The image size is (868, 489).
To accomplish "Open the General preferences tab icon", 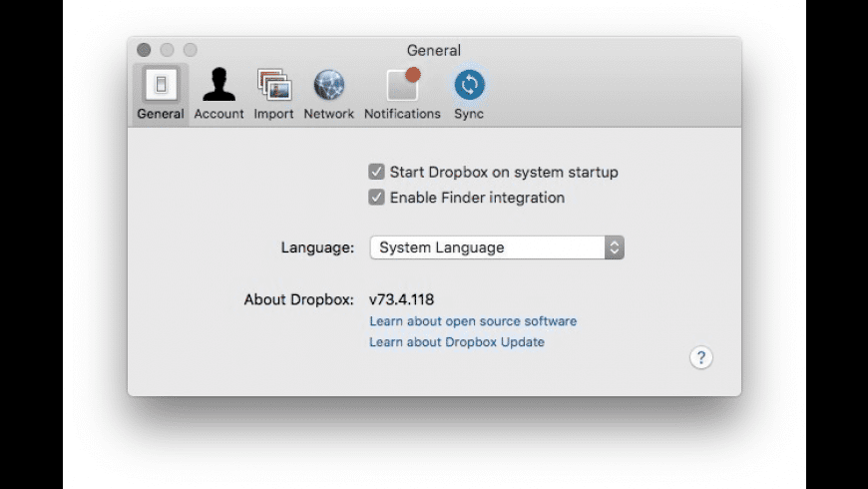I will (x=161, y=85).
